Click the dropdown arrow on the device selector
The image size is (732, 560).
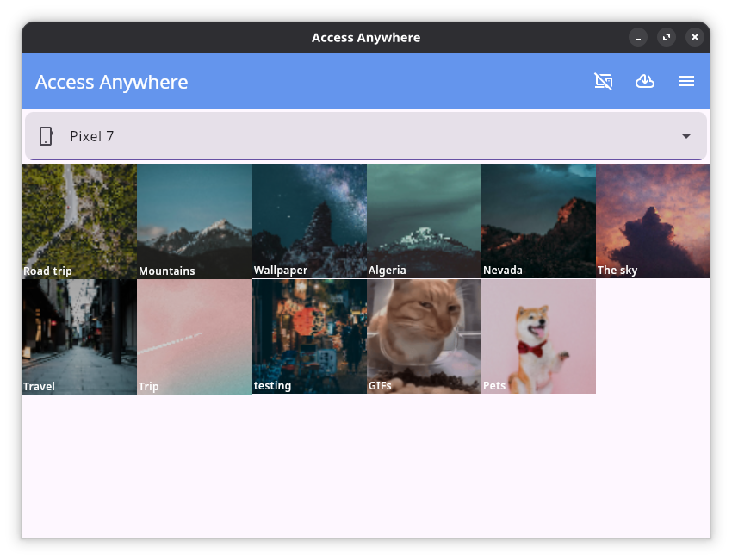[686, 135]
